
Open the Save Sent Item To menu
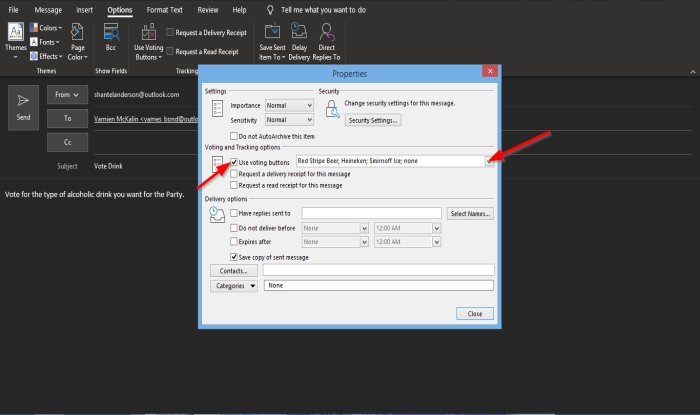[x=272, y=42]
